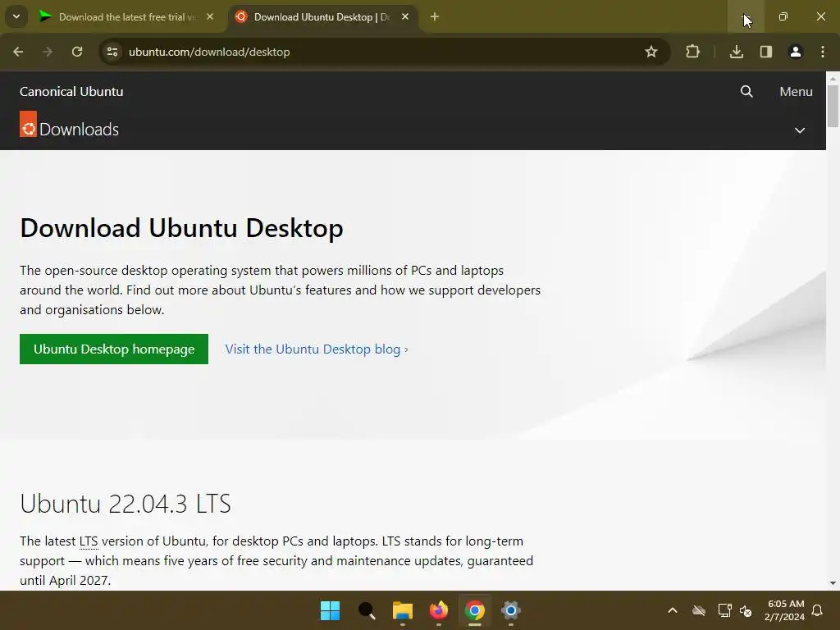This screenshot has height=630, width=840.
Task: Open Settings gear in taskbar
Action: [x=511, y=610]
